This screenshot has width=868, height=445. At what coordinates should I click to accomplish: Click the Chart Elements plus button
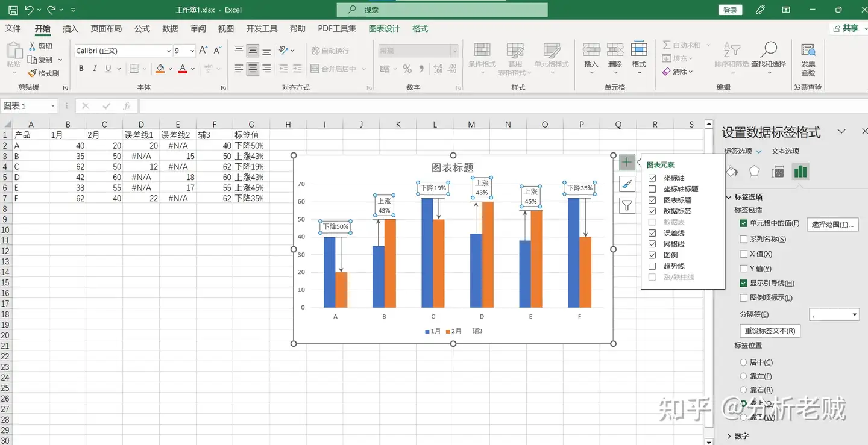627,162
